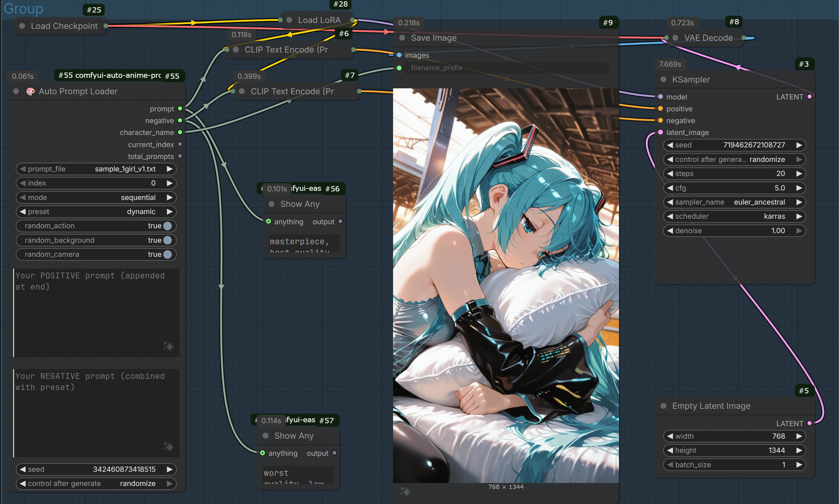
Task: Click the negative output socket of Auto Prompt Loader
Action: (x=180, y=121)
